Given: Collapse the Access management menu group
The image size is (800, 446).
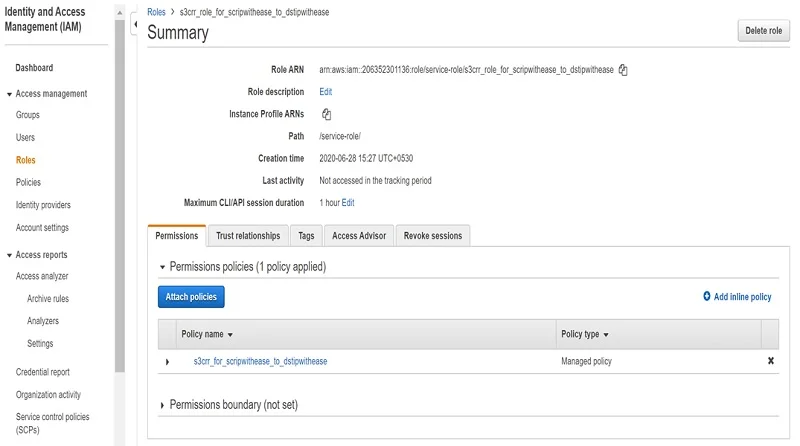Looking at the screenshot, I should [x=9, y=94].
